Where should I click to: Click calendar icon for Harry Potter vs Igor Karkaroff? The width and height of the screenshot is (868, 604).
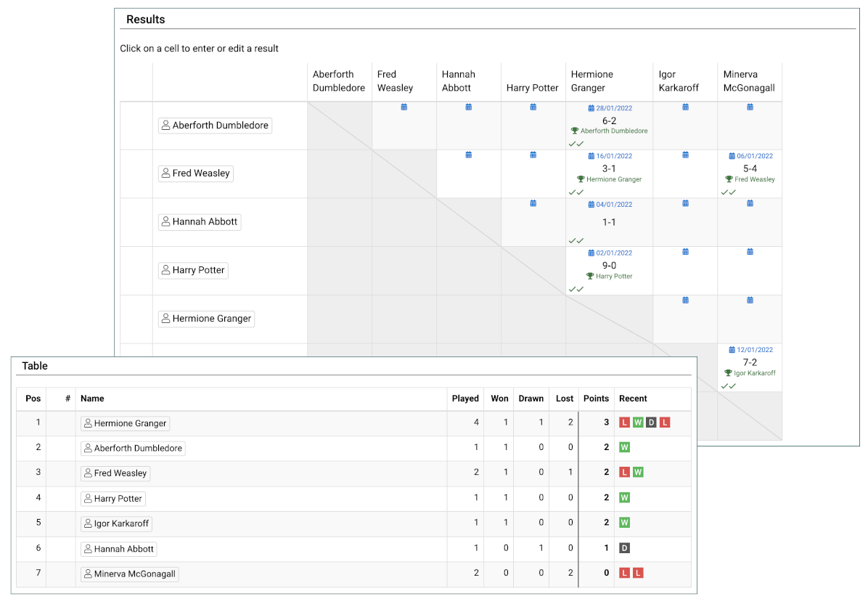point(685,252)
